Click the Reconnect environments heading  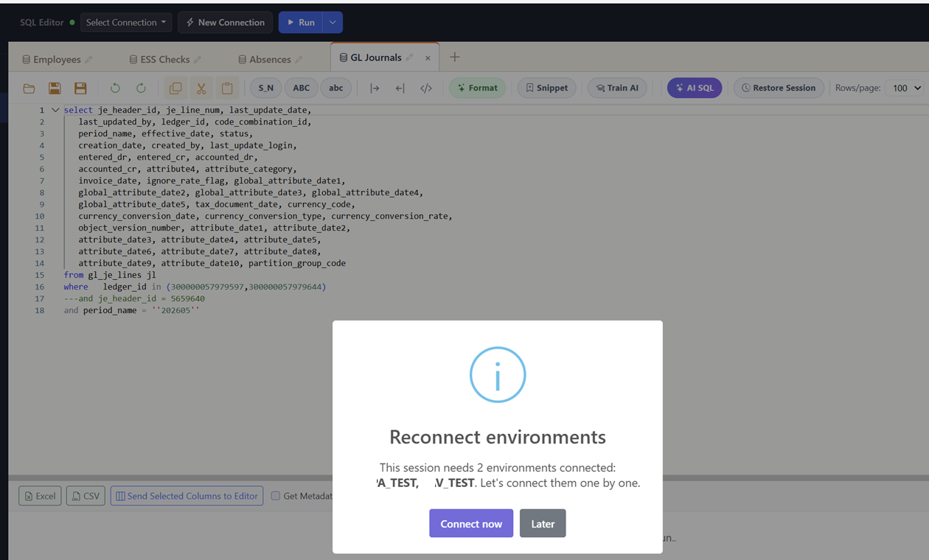(498, 437)
